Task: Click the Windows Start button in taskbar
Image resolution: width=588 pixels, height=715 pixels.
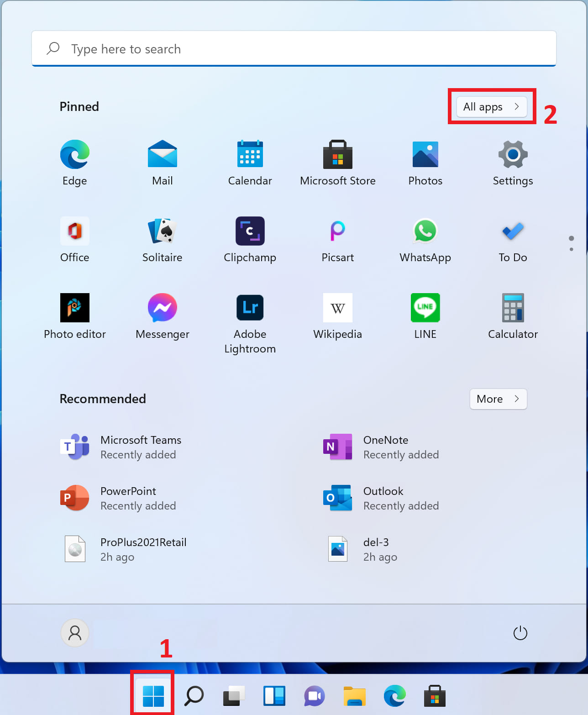Action: coord(153,696)
